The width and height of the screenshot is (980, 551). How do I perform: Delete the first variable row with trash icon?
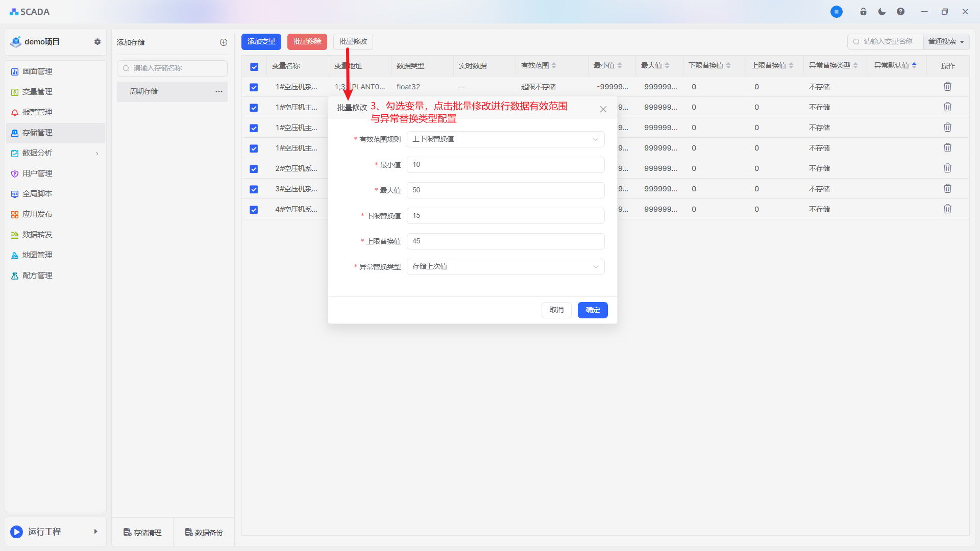947,87
